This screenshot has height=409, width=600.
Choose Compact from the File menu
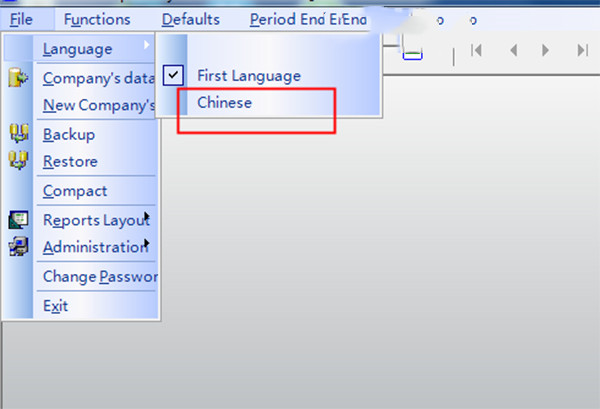point(75,191)
